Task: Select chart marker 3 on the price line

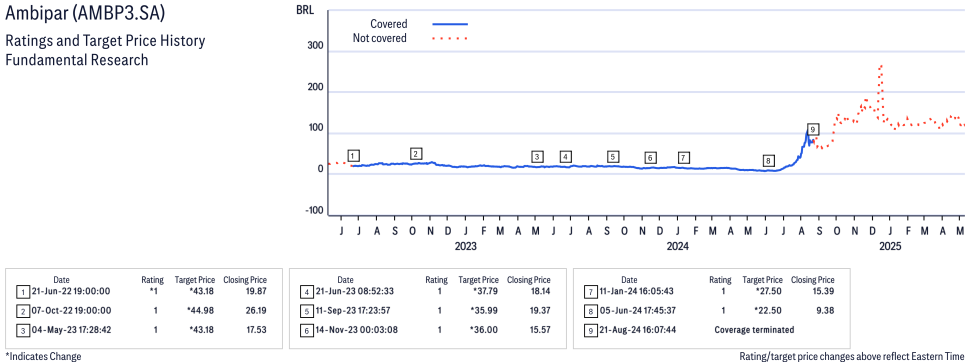Action: pyautogui.click(x=537, y=157)
